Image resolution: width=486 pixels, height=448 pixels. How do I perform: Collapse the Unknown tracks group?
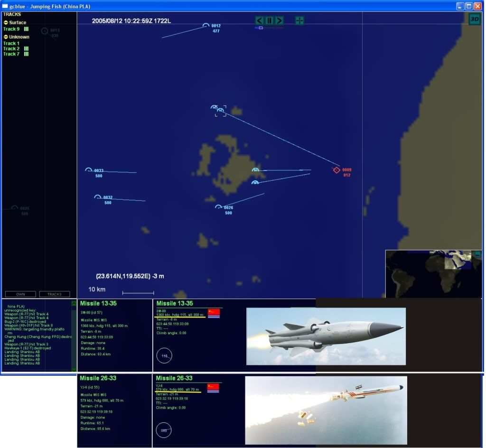pyautogui.click(x=6, y=37)
